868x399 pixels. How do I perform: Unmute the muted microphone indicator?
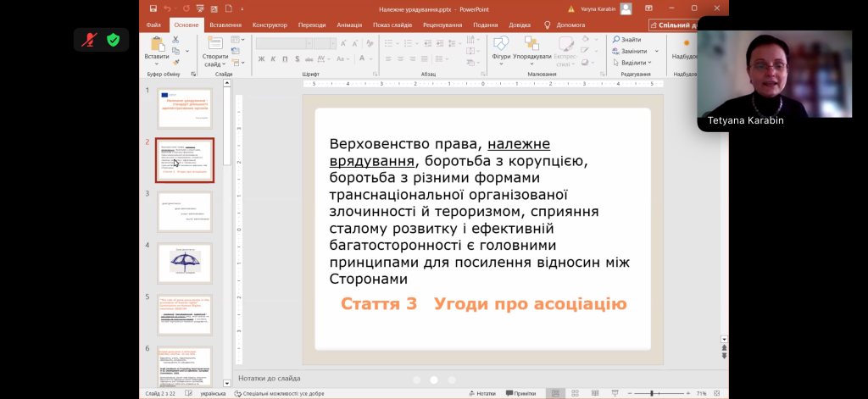[x=89, y=40]
